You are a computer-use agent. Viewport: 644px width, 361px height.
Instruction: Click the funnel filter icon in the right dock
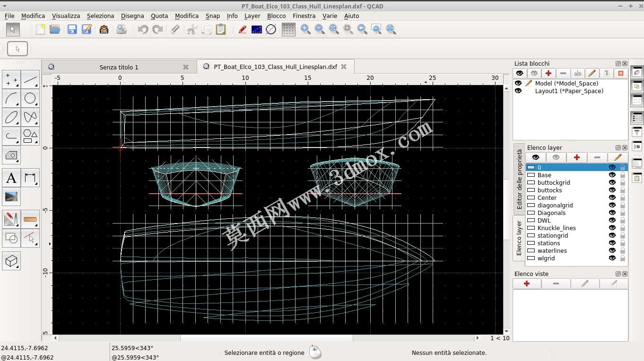(x=637, y=133)
